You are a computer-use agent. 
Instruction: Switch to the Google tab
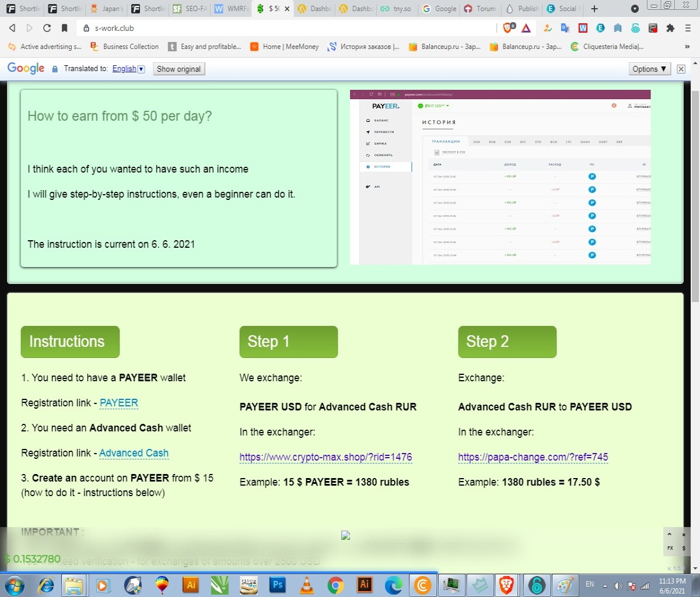point(439,9)
